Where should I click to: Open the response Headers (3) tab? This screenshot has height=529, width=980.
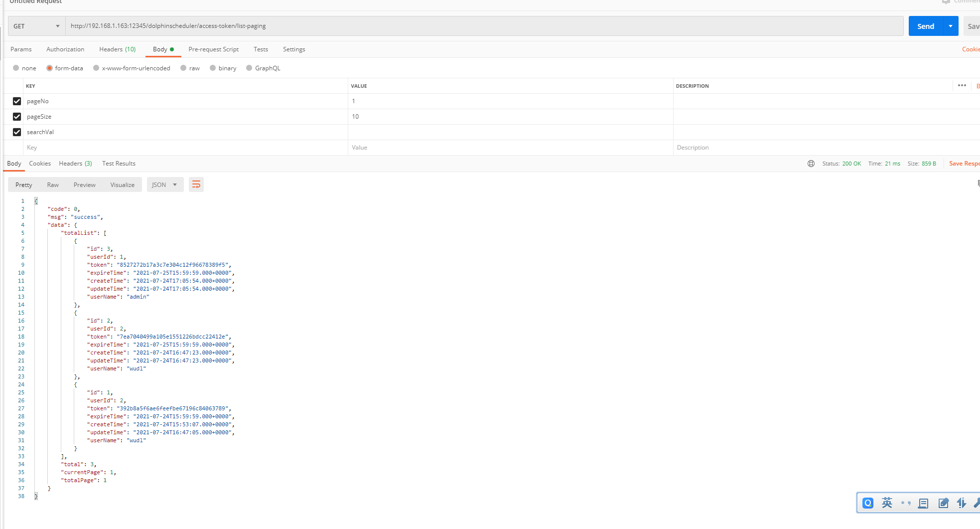tap(75, 163)
